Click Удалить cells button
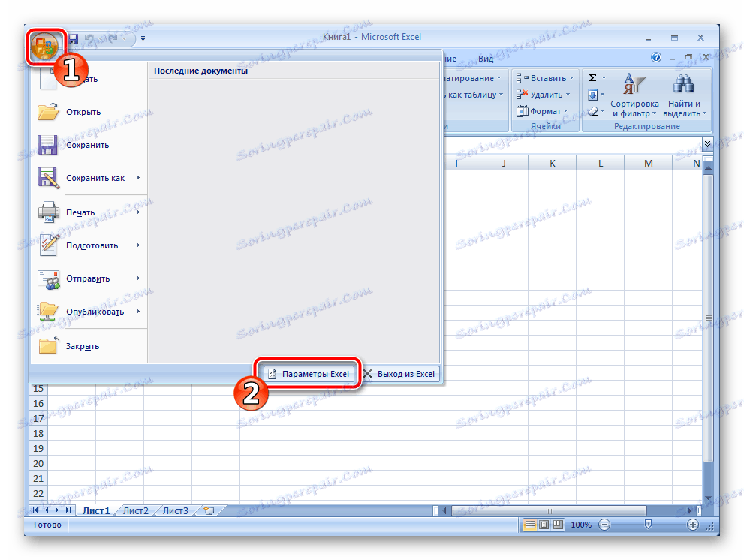 pyautogui.click(x=540, y=95)
